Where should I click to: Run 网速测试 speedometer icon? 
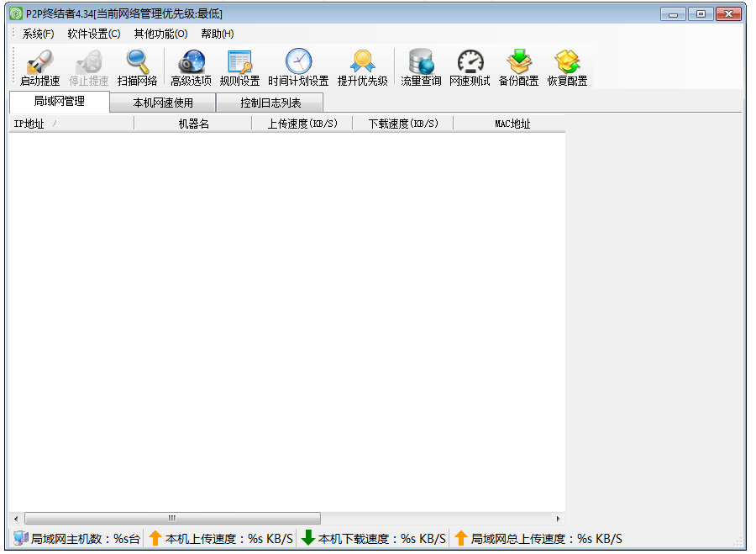470,61
